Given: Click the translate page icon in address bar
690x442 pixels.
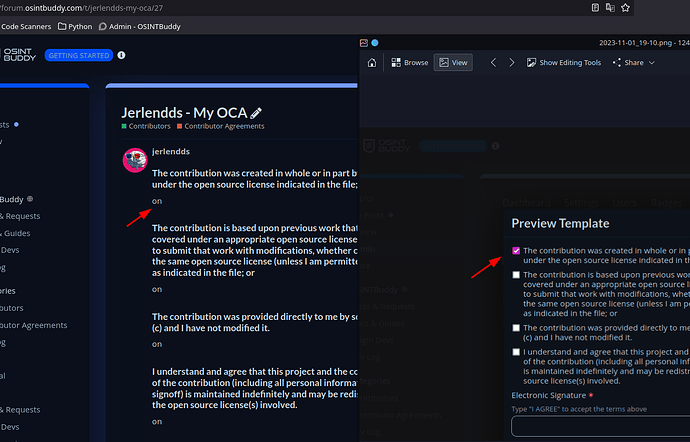Looking at the screenshot, I should pyautogui.click(x=610, y=7).
